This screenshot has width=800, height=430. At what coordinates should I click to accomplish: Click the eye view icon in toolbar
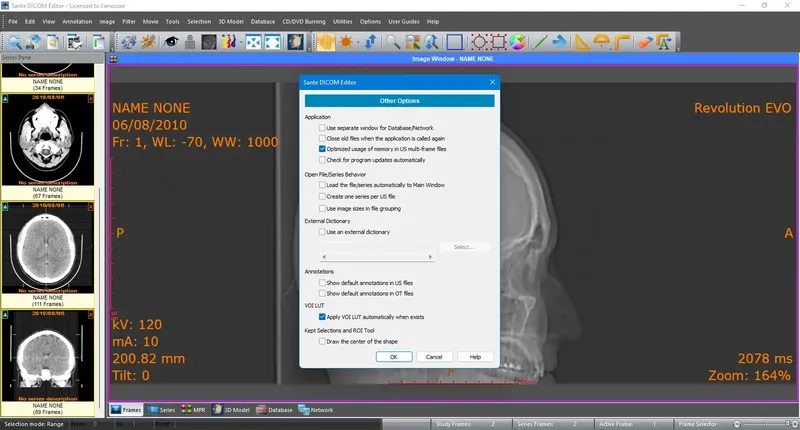(x=171, y=42)
